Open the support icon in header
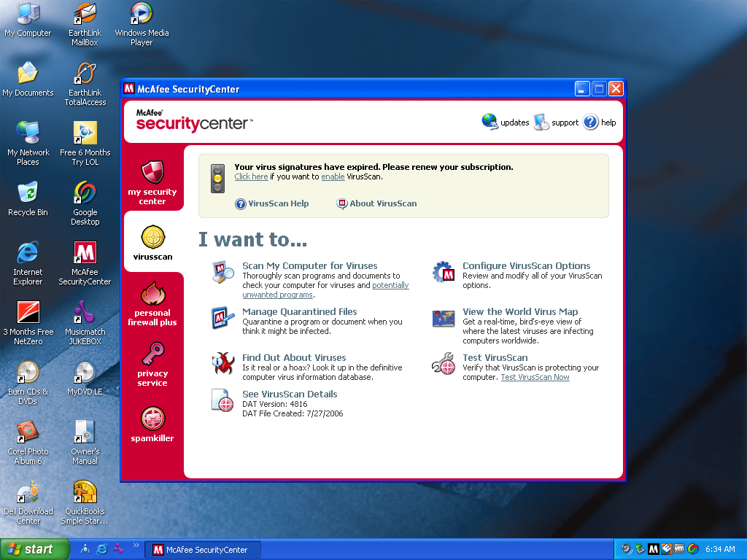 click(541, 122)
